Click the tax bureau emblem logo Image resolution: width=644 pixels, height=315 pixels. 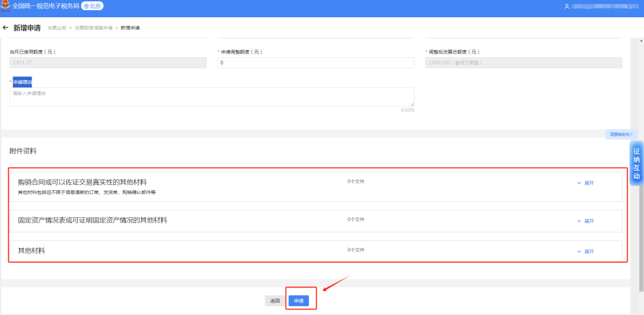pos(5,6)
